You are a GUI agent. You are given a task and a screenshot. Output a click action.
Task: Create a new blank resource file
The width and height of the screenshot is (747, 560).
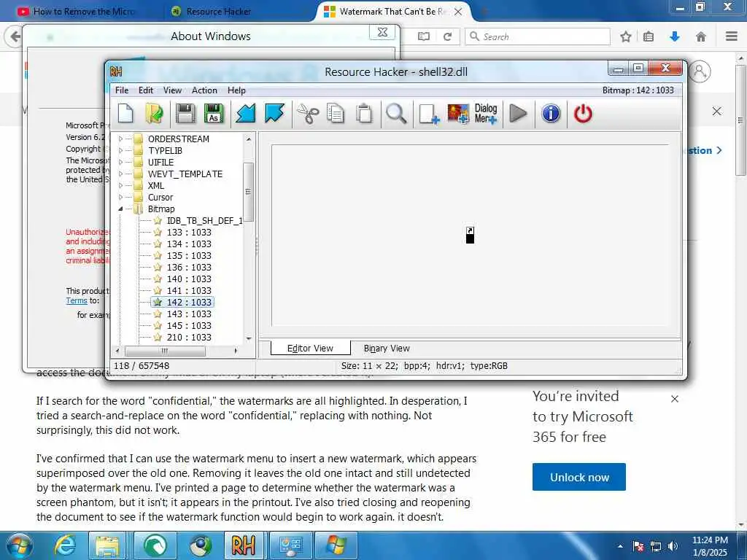[x=125, y=114]
